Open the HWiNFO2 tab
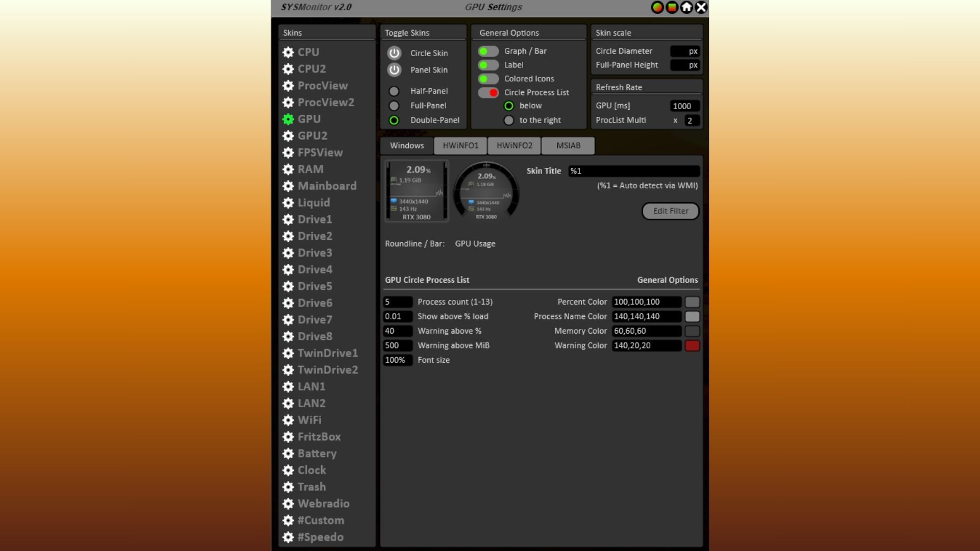This screenshot has height=551, width=980. (514, 145)
